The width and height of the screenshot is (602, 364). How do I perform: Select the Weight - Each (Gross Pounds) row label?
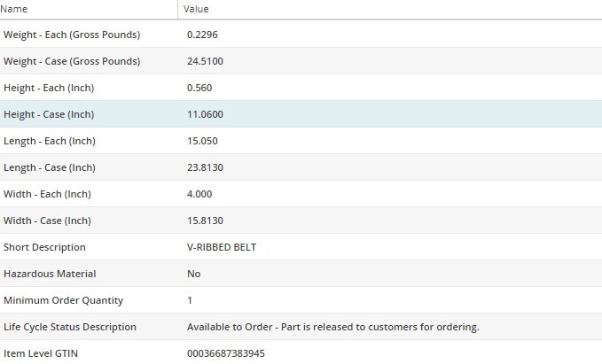click(72, 35)
